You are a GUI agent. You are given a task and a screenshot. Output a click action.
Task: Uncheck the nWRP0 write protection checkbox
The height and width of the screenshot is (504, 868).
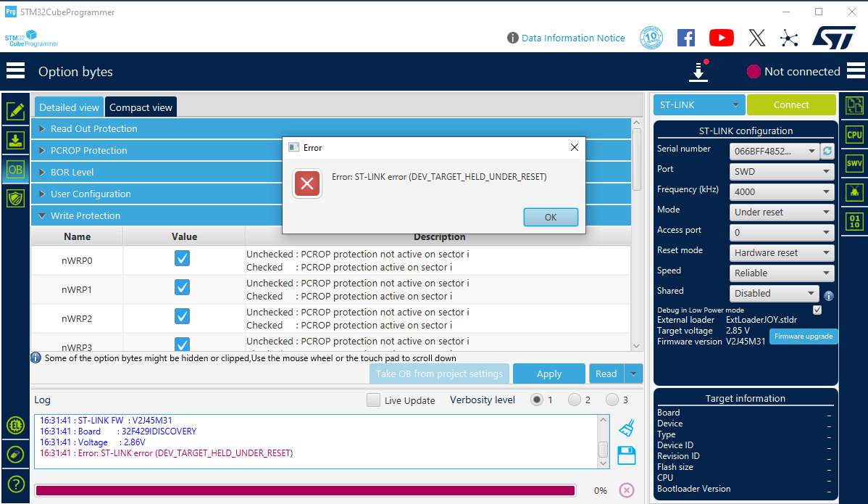(x=183, y=257)
